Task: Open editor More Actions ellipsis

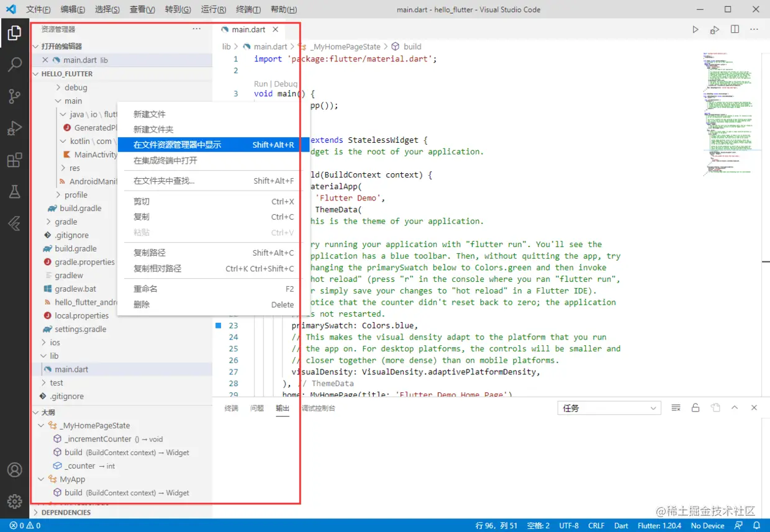Action: click(754, 29)
